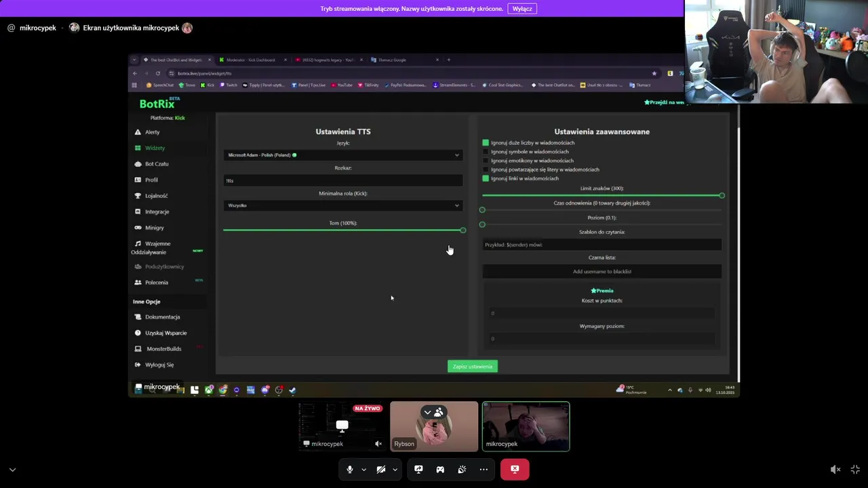The image size is (868, 488).
Task: Expand microphone options arrow
Action: 363,469
